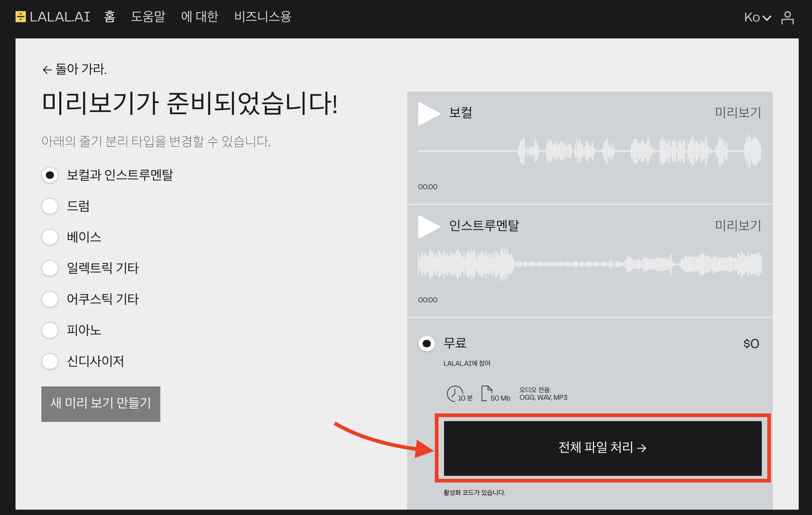Select 일렉트릭 기타 stem option
Viewport: 812px width, 515px height.
pos(50,268)
